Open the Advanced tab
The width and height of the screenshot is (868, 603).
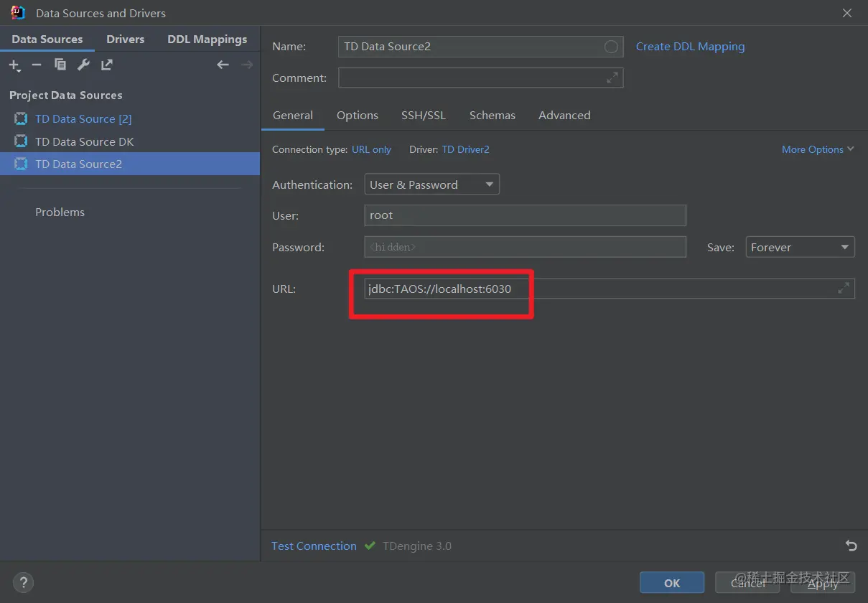point(564,116)
